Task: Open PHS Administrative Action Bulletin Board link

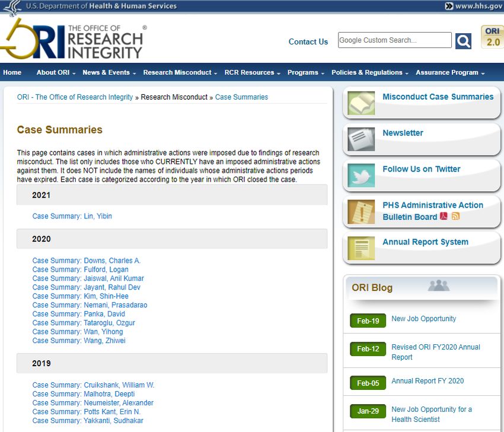Action: tap(433, 211)
